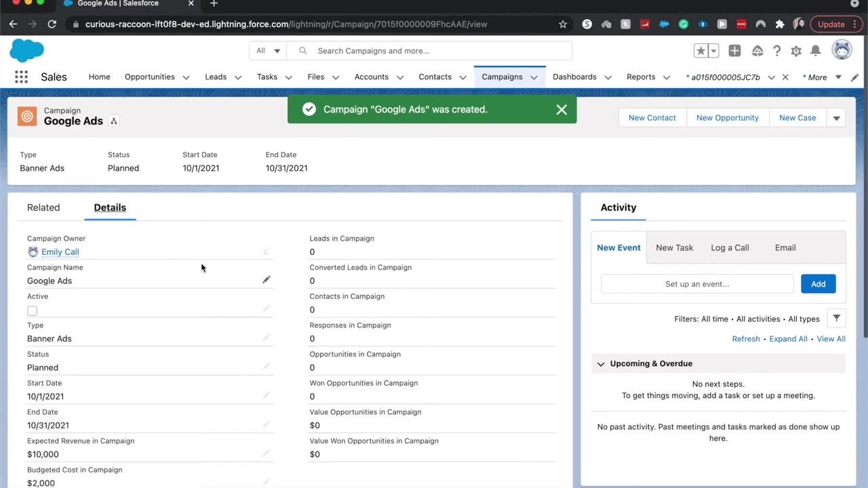Select the Details tab
Image resolution: width=868 pixels, height=488 pixels.
click(x=110, y=207)
